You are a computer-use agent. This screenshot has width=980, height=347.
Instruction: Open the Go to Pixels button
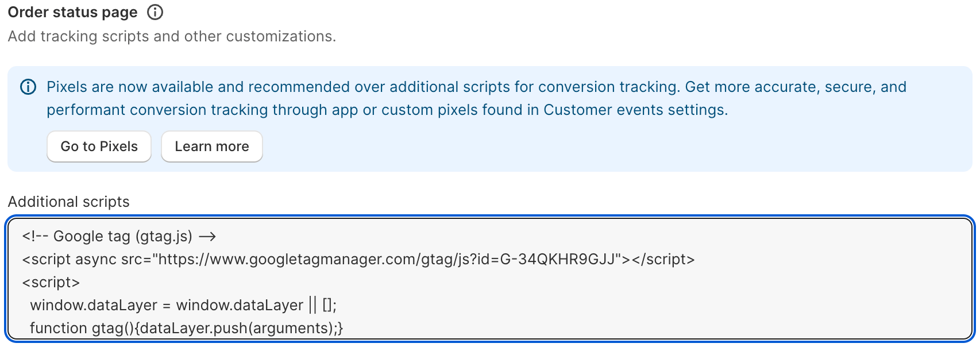(x=99, y=146)
